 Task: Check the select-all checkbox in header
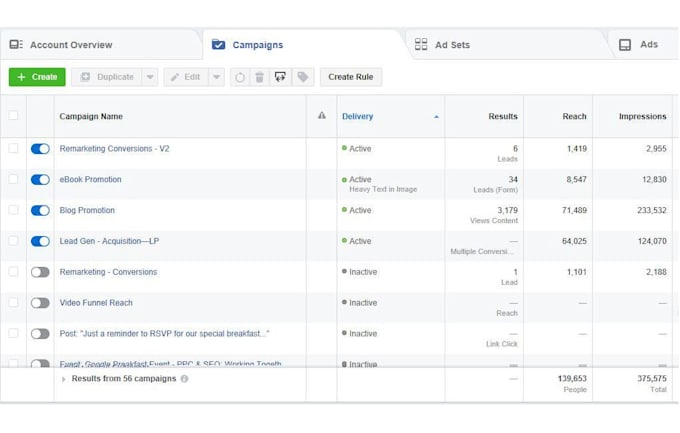coord(13,115)
